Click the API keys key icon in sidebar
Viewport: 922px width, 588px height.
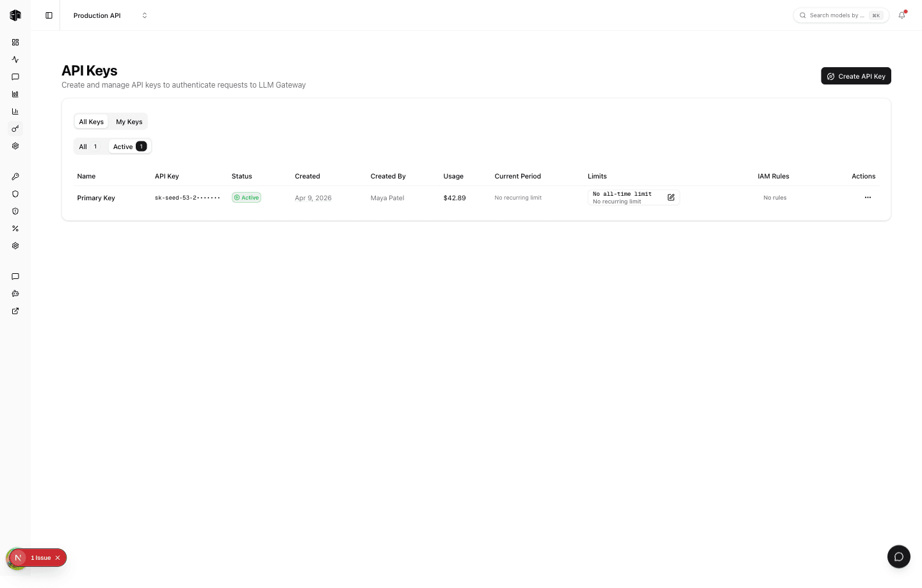(15, 129)
